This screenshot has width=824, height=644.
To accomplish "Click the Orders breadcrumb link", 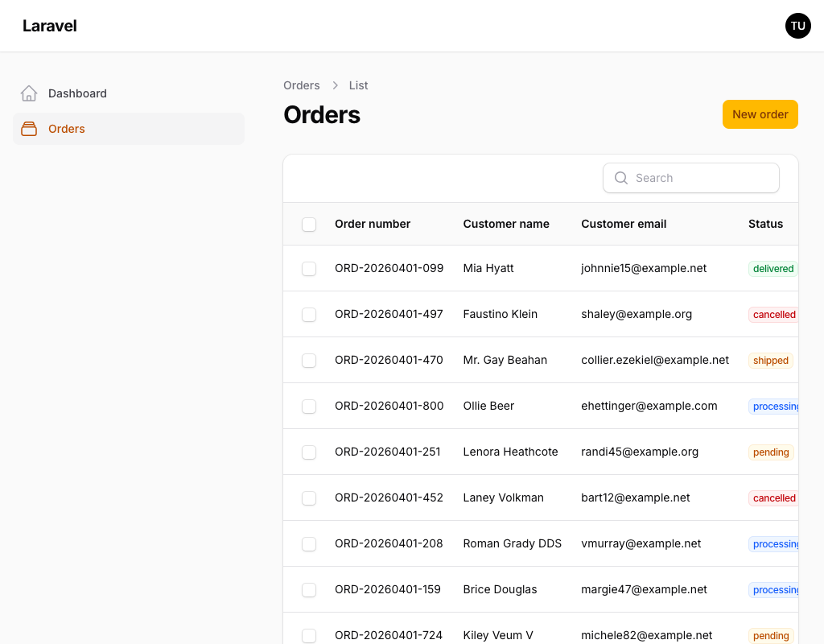I will [301, 85].
